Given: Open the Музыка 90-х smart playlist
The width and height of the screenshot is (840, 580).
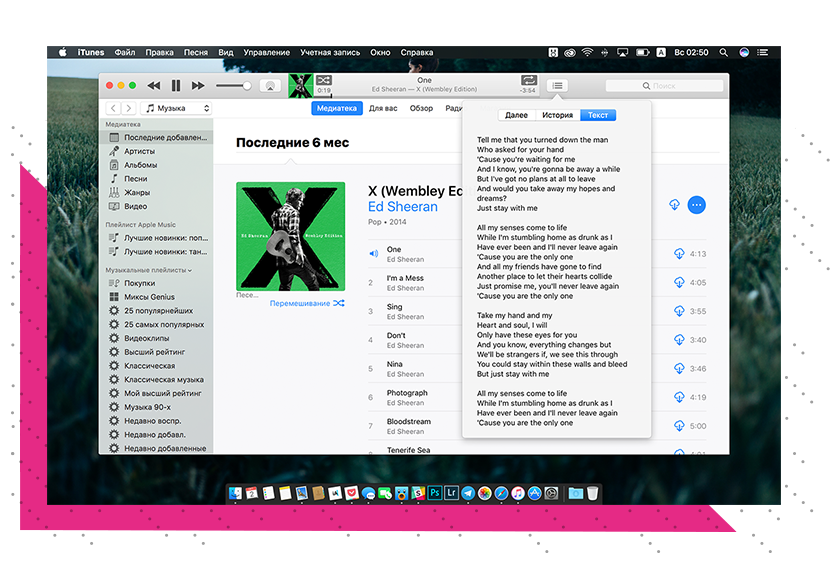Looking at the screenshot, I should 158,407.
